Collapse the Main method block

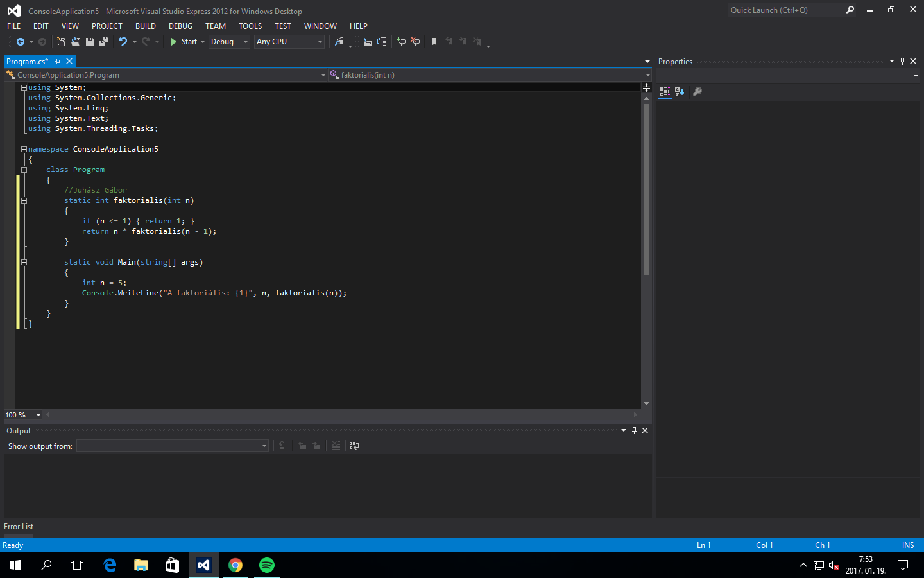(24, 262)
